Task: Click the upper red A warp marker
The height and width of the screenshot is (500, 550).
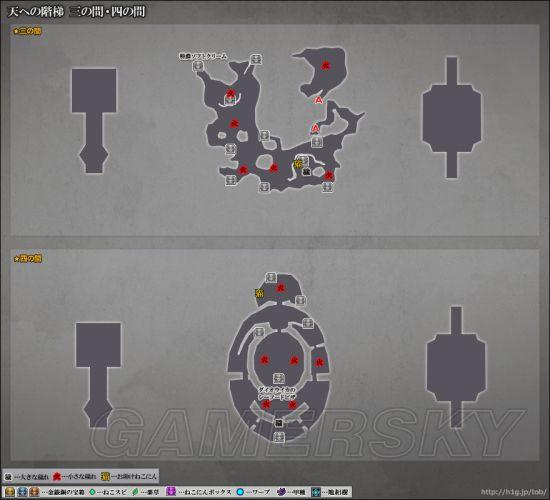Action: point(318,101)
